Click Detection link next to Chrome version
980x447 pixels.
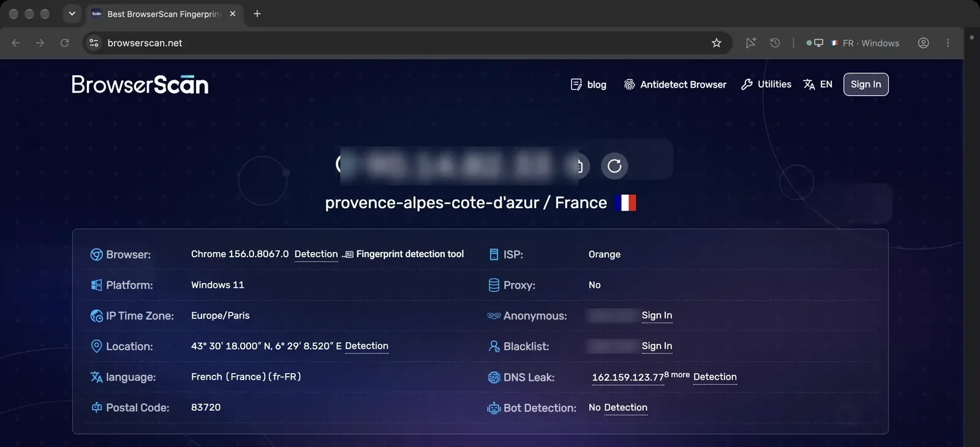pos(316,254)
